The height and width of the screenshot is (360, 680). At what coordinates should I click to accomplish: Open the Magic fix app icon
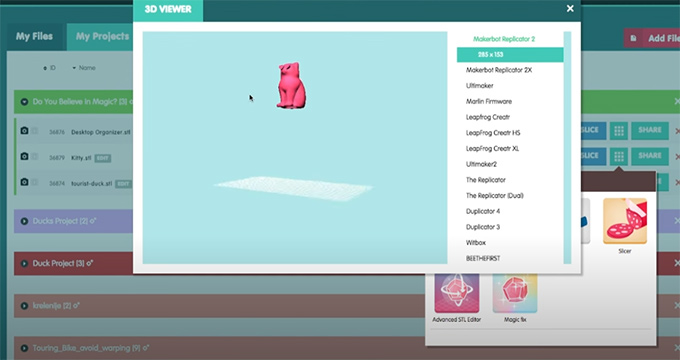[515, 292]
